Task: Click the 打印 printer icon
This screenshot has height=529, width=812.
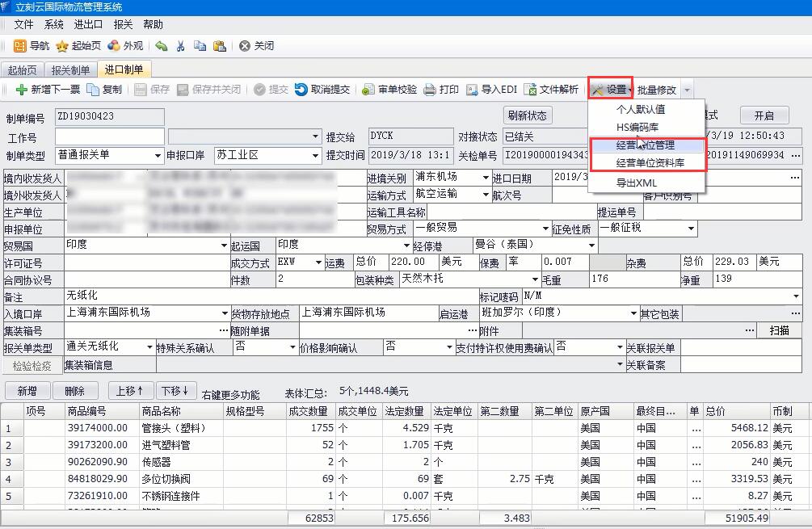Action: (430, 90)
